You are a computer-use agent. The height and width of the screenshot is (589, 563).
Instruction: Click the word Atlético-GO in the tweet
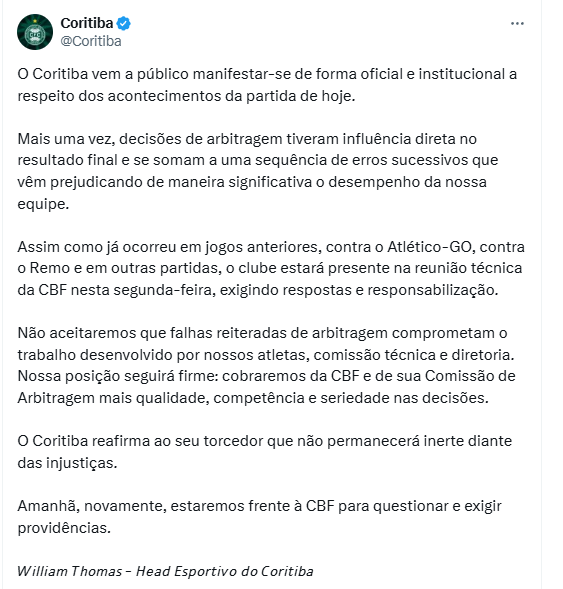pyautogui.click(x=429, y=247)
